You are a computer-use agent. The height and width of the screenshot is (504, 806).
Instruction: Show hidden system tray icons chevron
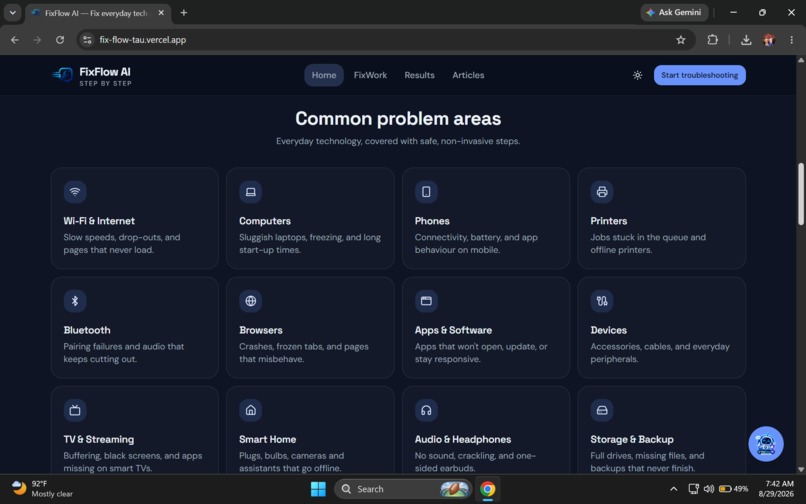coord(673,489)
